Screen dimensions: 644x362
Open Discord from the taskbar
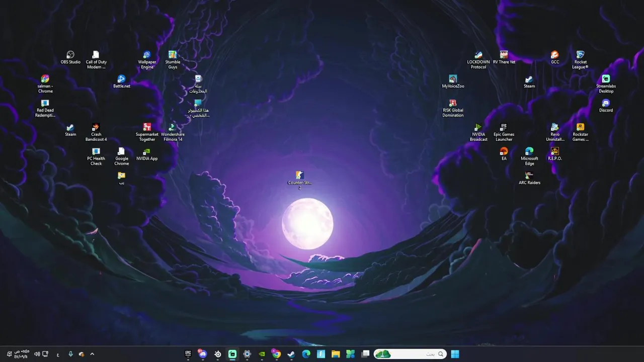[x=203, y=354]
